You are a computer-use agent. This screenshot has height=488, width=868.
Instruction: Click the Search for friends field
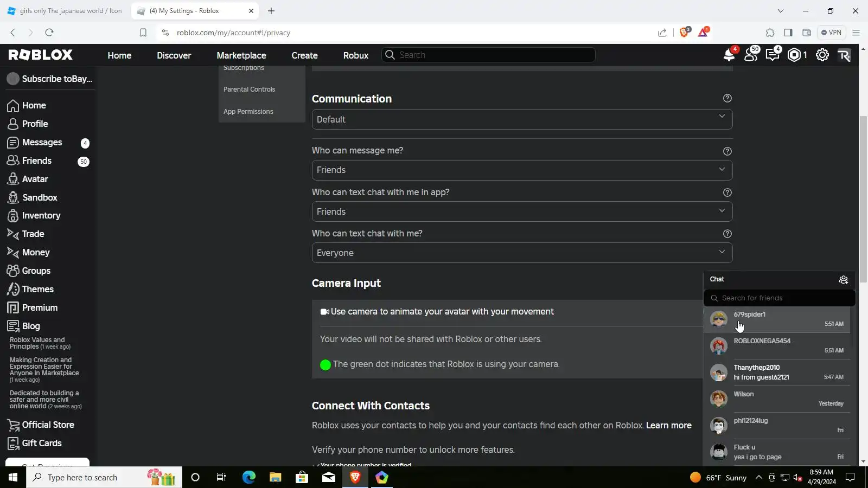pos(780,298)
